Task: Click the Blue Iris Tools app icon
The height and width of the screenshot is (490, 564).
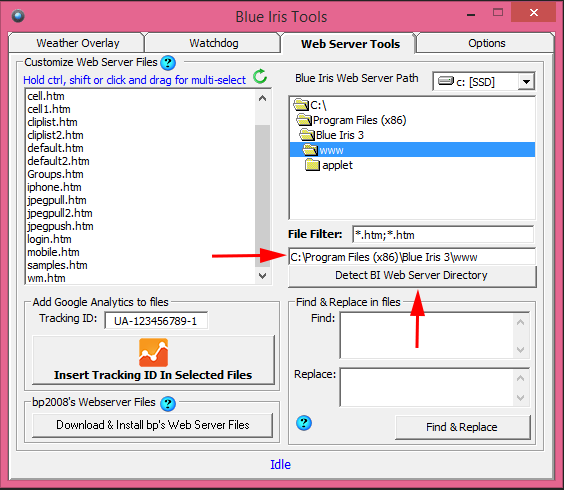Action: click(x=18, y=16)
